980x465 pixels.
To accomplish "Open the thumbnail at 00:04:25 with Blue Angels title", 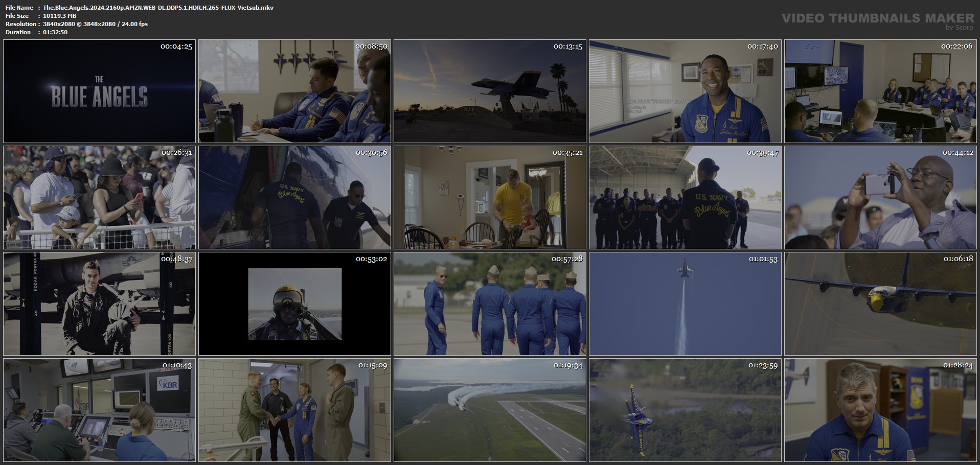I will click(99, 91).
